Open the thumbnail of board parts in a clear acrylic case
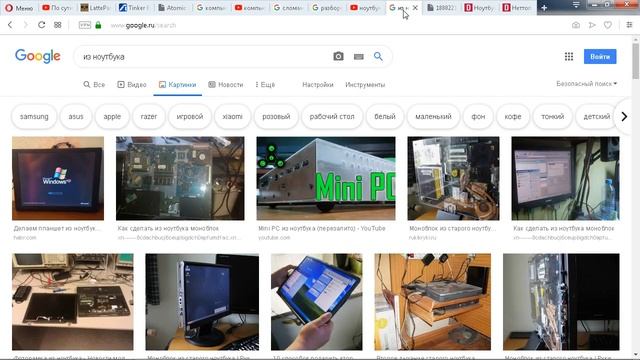The width and height of the screenshot is (640, 360). pyautogui.click(x=453, y=178)
